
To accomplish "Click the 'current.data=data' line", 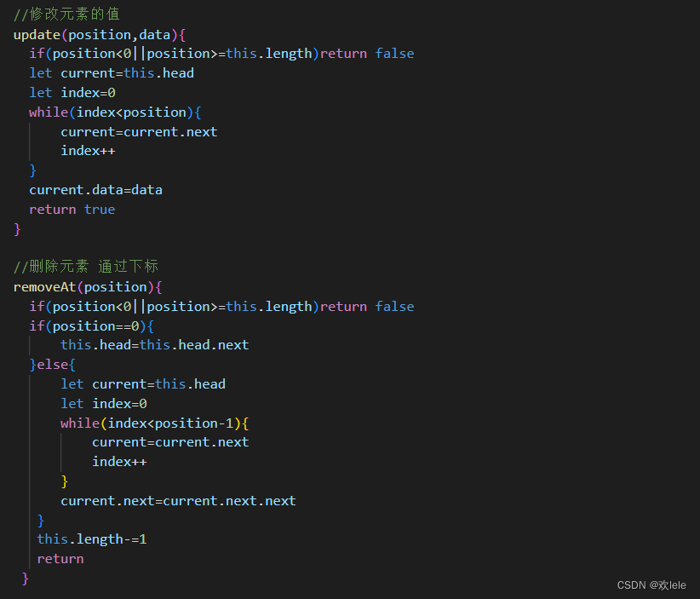I will coord(95,190).
